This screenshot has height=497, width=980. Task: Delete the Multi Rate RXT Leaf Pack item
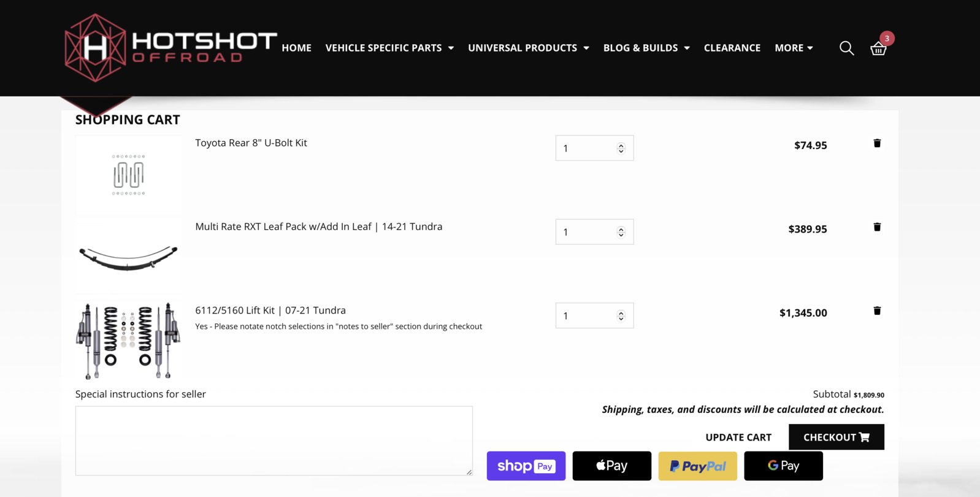pyautogui.click(x=877, y=227)
